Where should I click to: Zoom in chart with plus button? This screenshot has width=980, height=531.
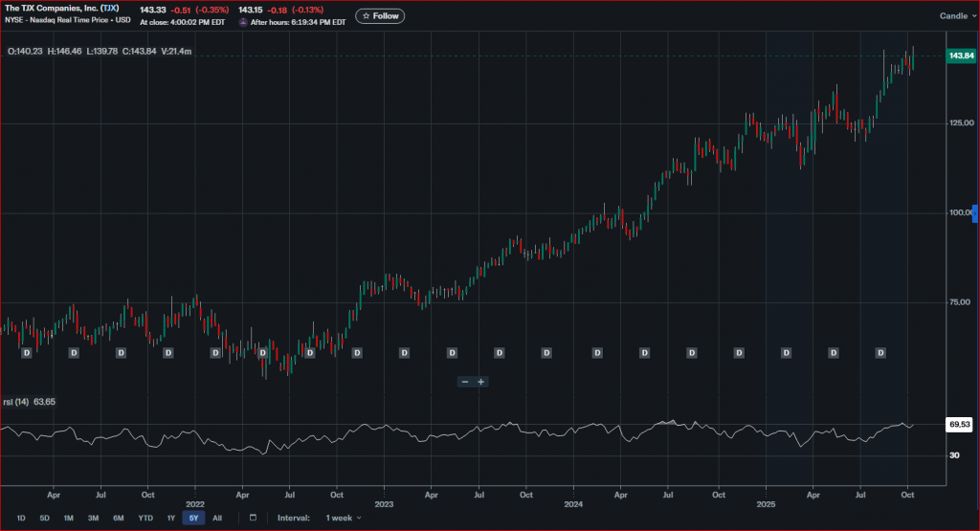[x=481, y=382]
